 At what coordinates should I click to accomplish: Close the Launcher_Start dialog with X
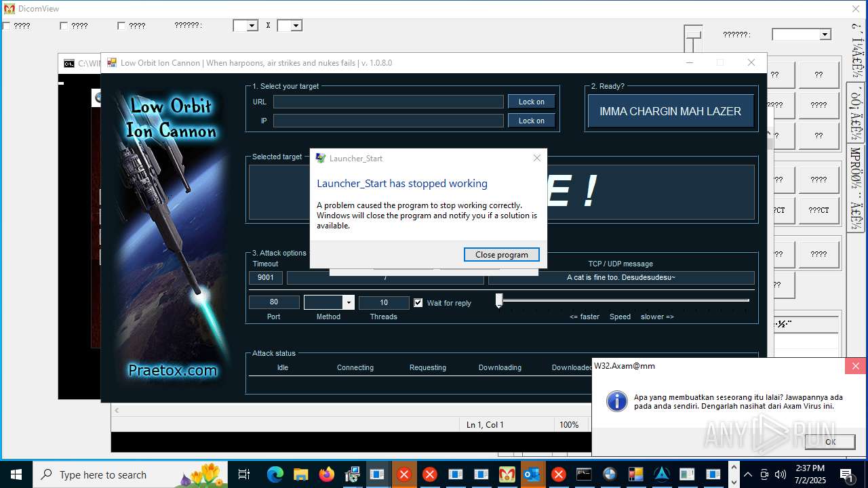(x=537, y=158)
